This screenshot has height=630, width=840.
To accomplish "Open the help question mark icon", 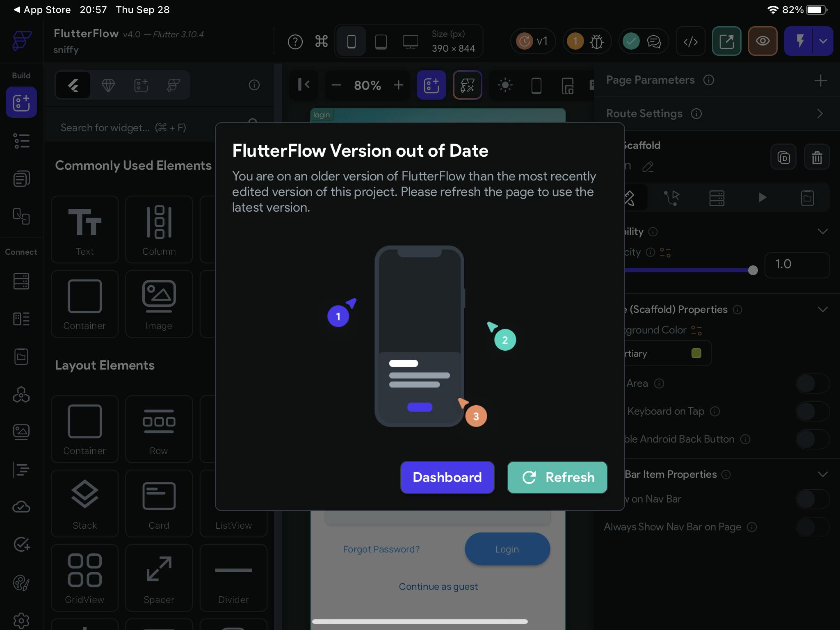I will click(x=295, y=41).
